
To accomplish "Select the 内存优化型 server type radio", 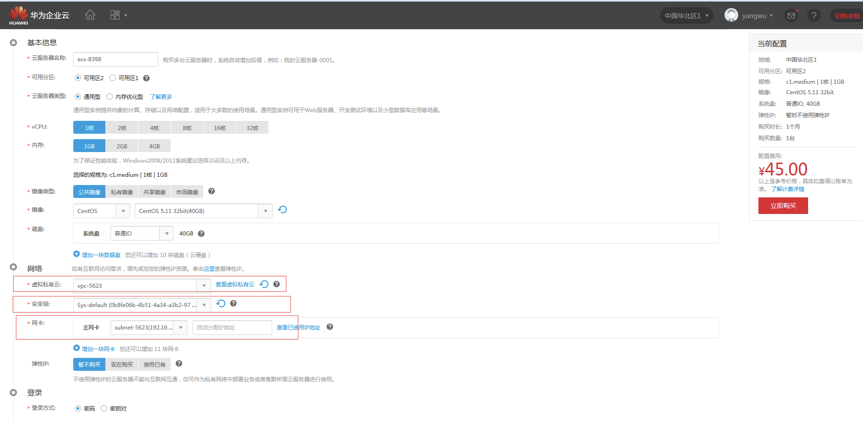I will 110,97.
